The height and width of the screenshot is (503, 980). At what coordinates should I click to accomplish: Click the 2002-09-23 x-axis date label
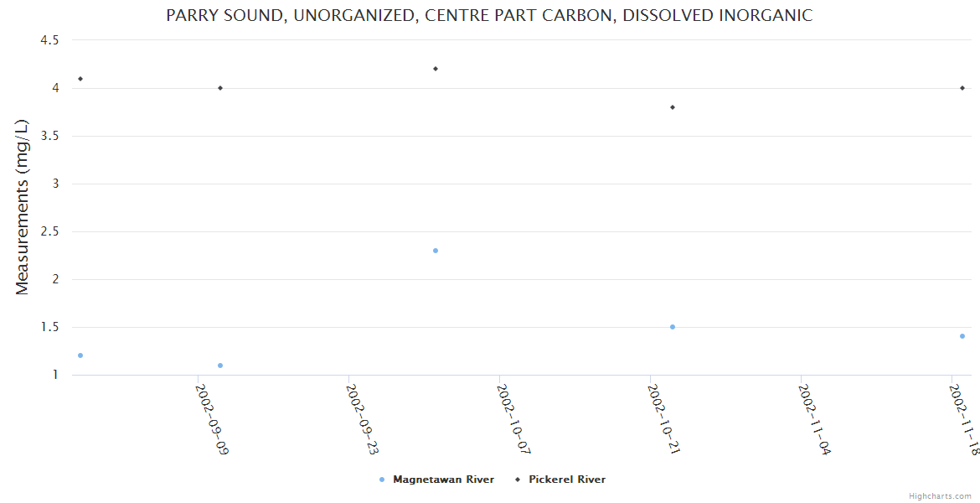(x=362, y=418)
